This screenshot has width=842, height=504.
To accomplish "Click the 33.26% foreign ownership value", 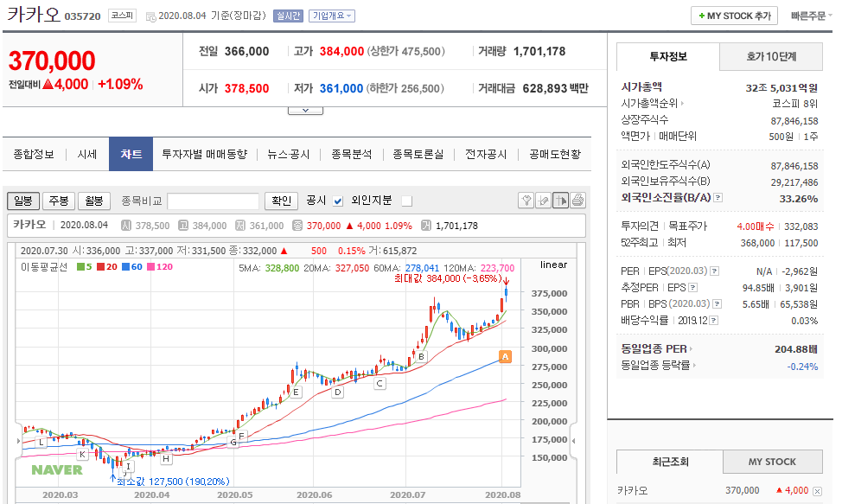I will pos(799,199).
